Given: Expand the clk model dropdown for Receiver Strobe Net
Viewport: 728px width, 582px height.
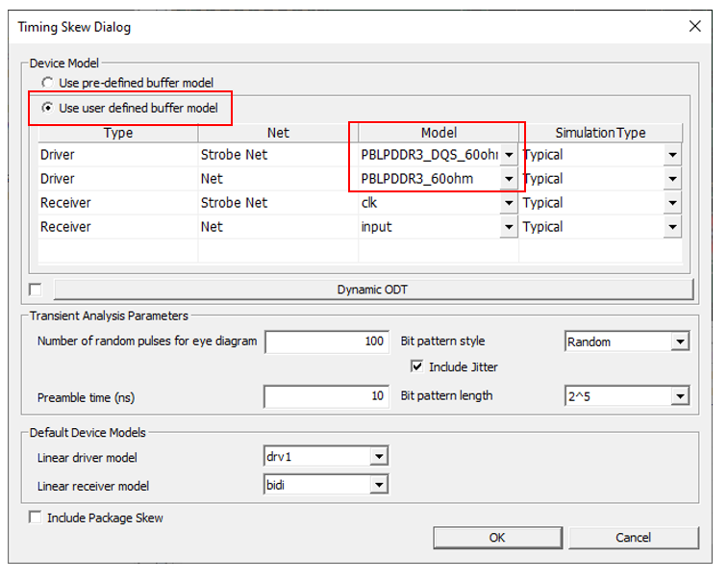Looking at the screenshot, I should point(509,203).
